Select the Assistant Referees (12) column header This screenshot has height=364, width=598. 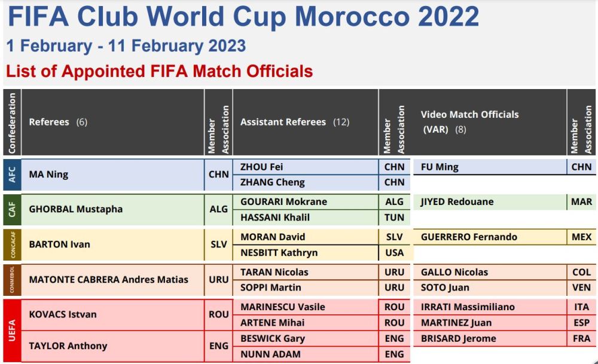(295, 122)
